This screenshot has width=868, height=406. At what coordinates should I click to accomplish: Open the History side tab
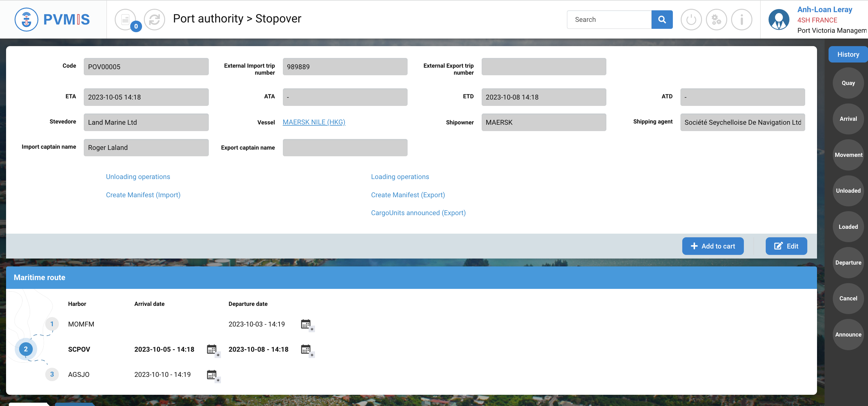(x=848, y=54)
